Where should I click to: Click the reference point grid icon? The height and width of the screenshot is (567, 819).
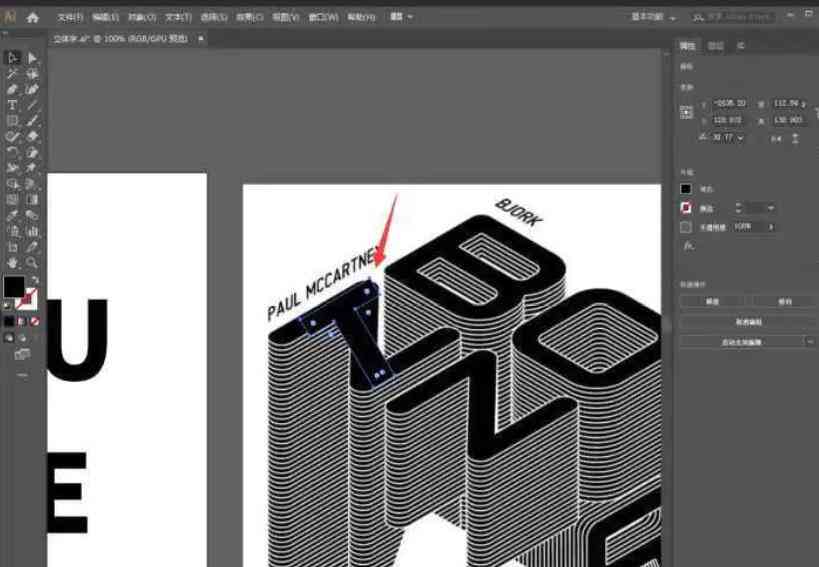[687, 112]
